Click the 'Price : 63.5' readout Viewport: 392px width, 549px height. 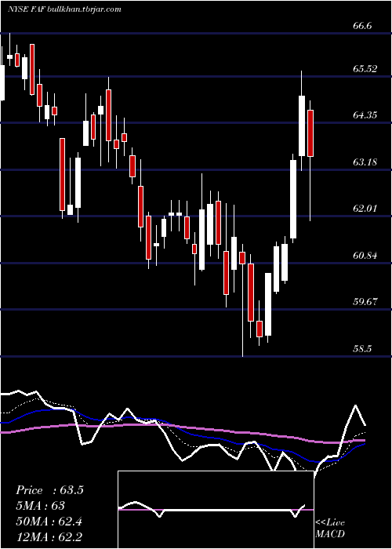click(49, 490)
